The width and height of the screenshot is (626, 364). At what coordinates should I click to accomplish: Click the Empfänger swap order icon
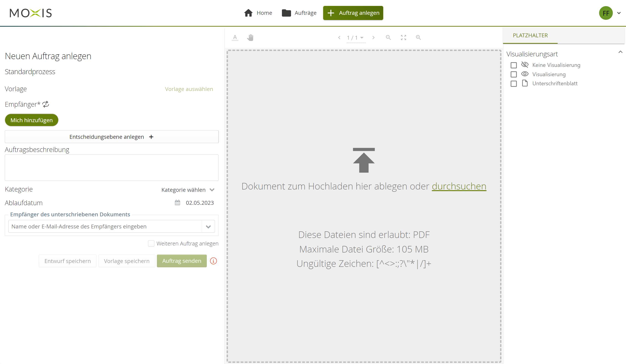(46, 104)
